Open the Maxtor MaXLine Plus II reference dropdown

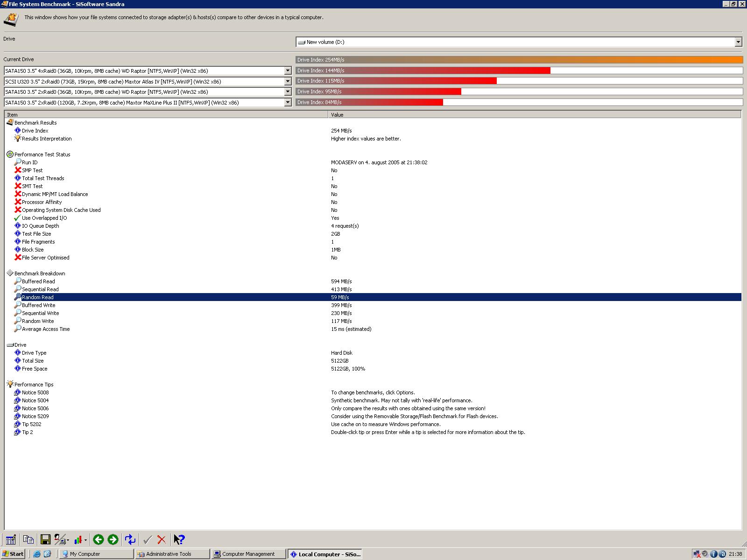[288, 102]
